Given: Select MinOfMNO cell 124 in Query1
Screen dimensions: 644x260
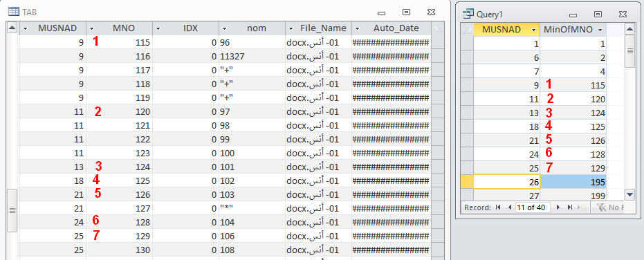Looking at the screenshot, I should point(573,113).
